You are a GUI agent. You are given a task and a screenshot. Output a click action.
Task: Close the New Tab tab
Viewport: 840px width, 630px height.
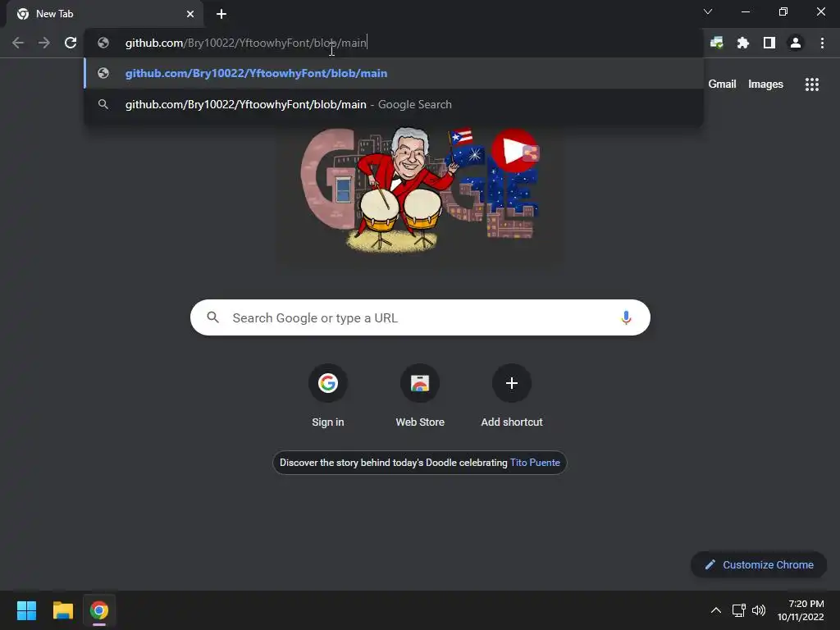pyautogui.click(x=190, y=14)
